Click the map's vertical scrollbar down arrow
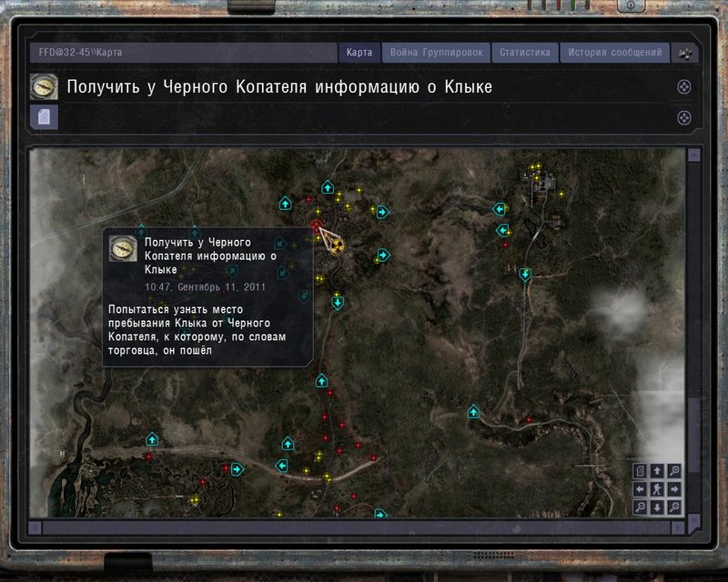The image size is (728, 582). point(694,521)
